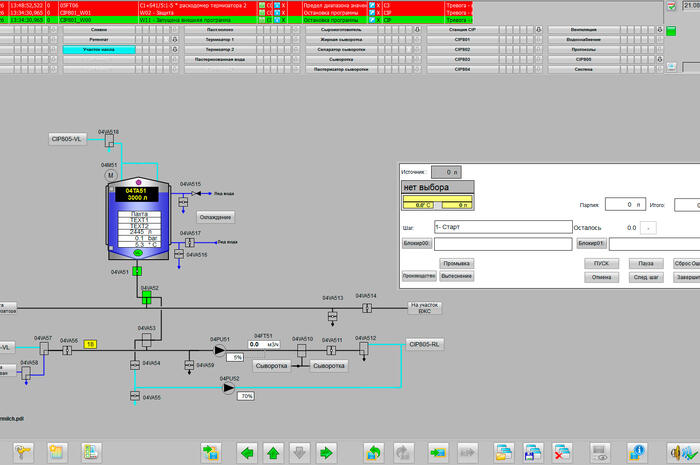The width and height of the screenshot is (700, 465).
Task: Open the Протоколы section
Action: click(x=584, y=50)
